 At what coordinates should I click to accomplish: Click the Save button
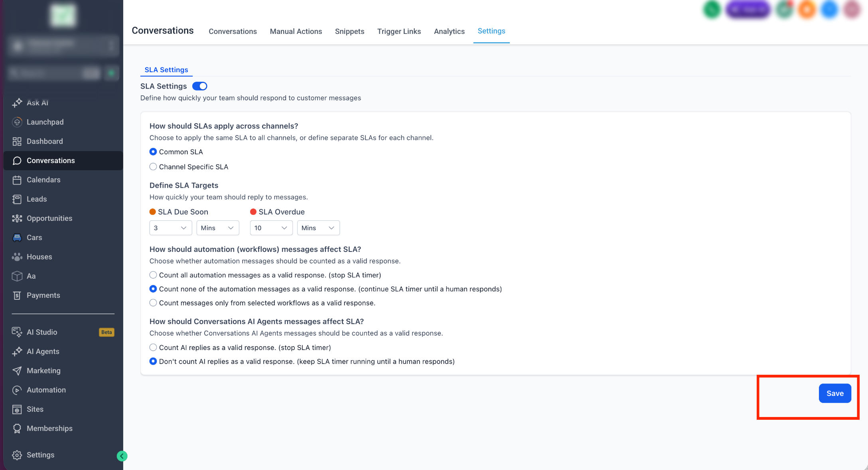835,393
